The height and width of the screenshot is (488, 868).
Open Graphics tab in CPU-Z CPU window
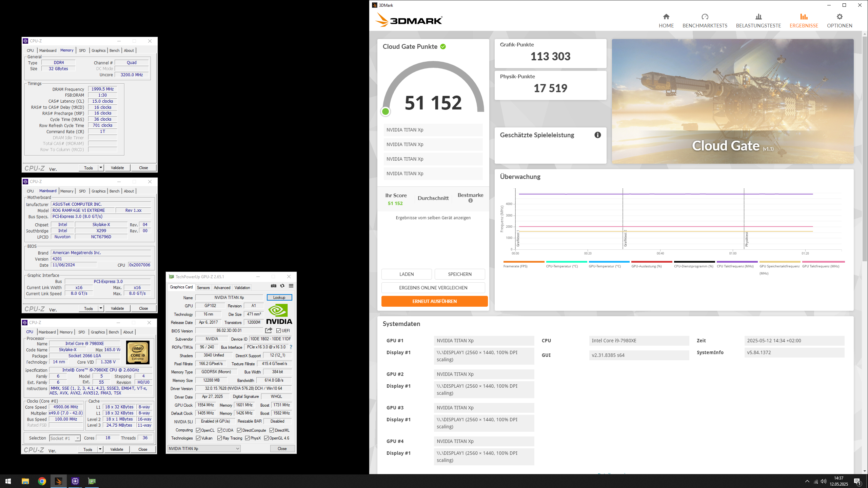(x=98, y=332)
